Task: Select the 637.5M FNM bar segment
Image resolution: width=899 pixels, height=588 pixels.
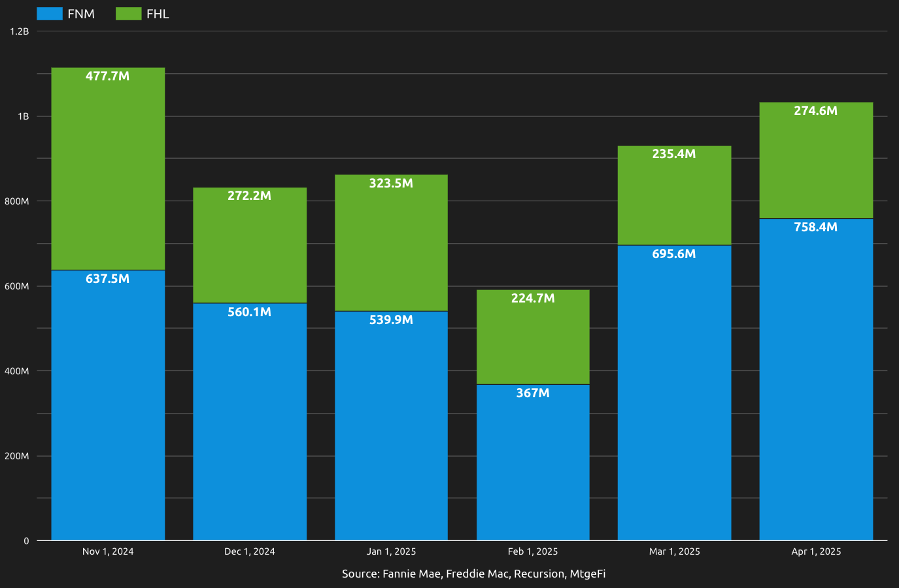Action: (x=108, y=405)
